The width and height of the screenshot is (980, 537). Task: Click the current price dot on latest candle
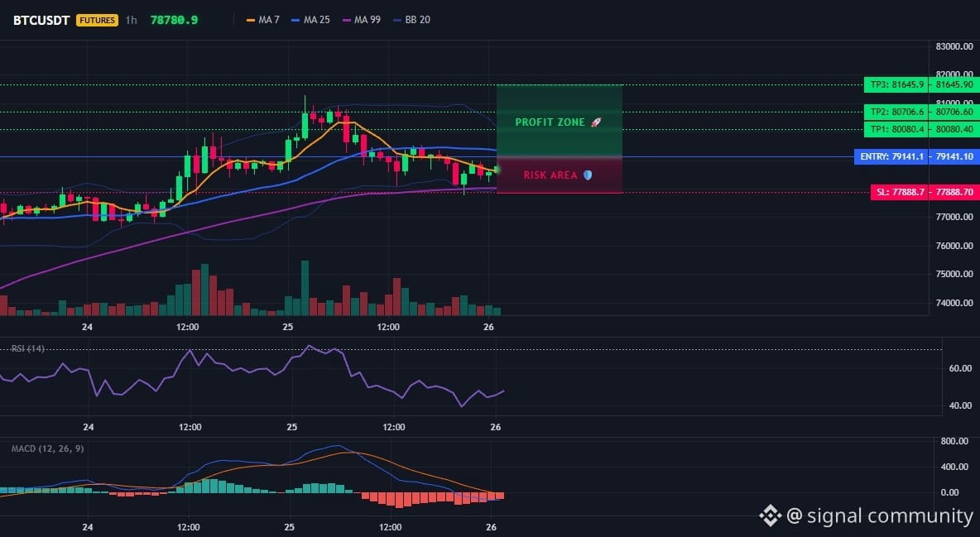coord(497,170)
